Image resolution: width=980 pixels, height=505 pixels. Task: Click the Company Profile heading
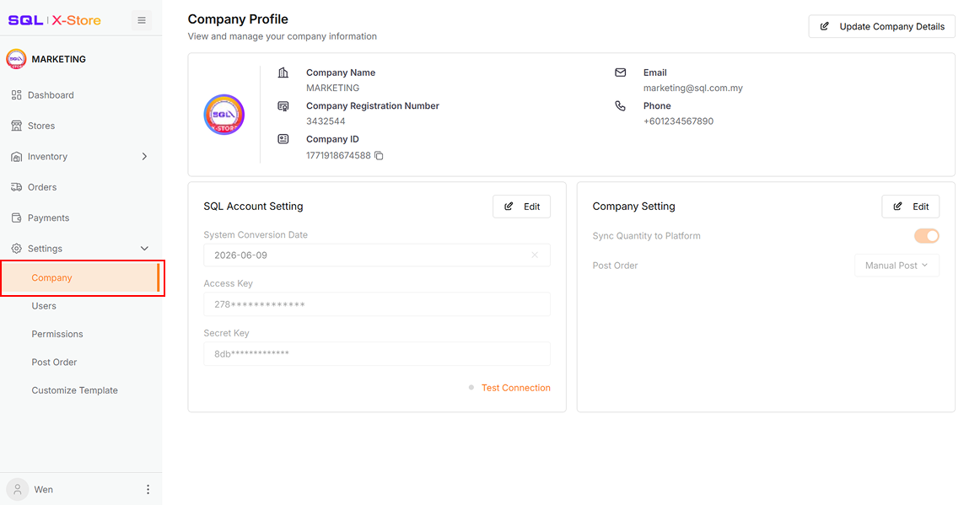(238, 19)
